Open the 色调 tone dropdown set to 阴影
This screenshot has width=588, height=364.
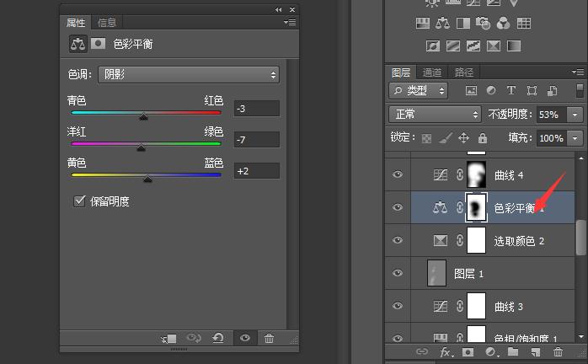tap(189, 75)
